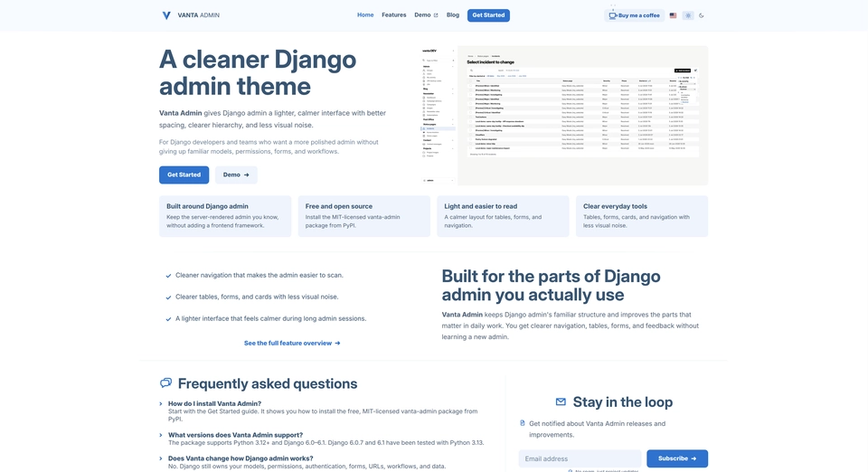Switch to dark theme moon icon
868x472 pixels.
click(x=702, y=15)
